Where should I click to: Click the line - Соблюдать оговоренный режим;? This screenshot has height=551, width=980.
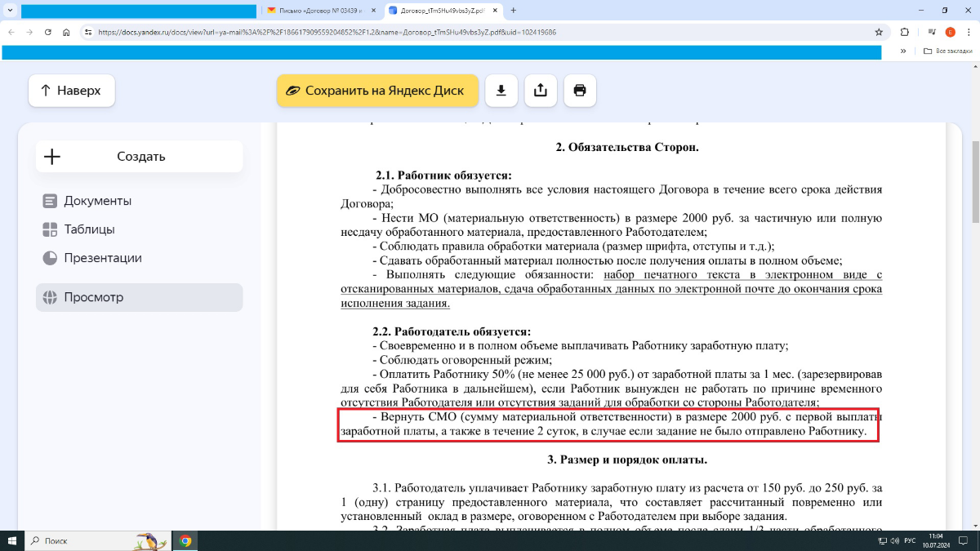462,360
